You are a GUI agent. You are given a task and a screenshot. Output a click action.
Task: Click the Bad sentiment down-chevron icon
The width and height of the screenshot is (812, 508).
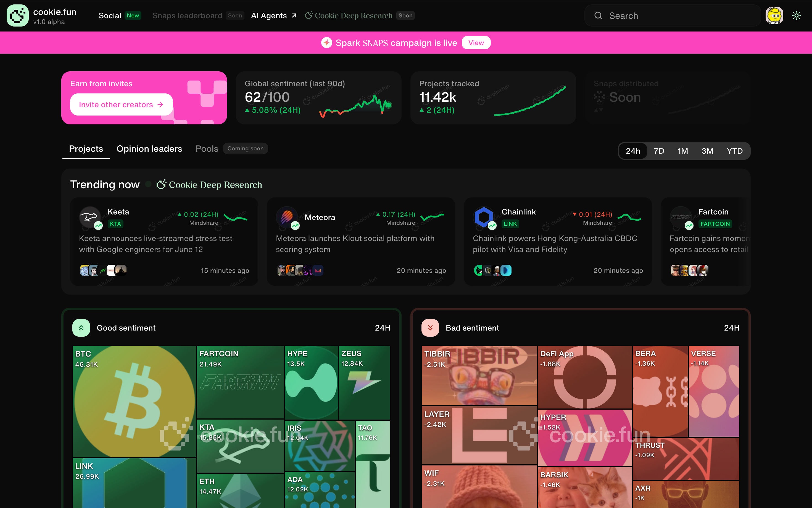430,328
